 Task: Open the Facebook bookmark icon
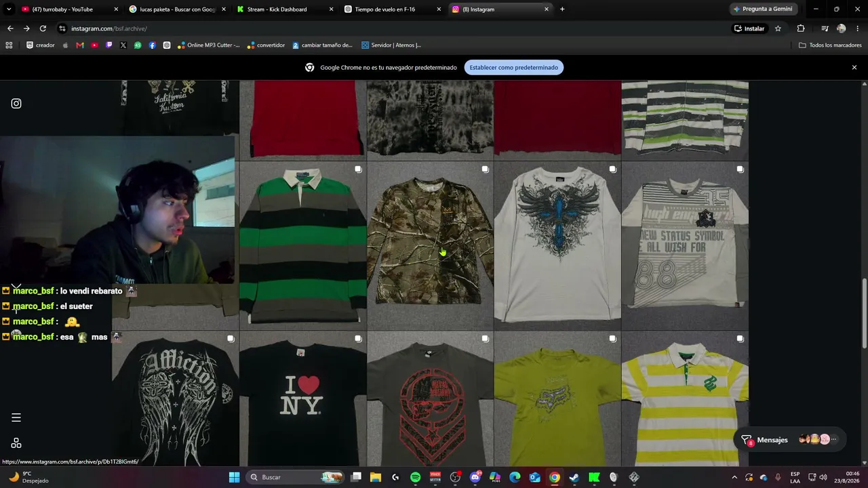(x=152, y=45)
